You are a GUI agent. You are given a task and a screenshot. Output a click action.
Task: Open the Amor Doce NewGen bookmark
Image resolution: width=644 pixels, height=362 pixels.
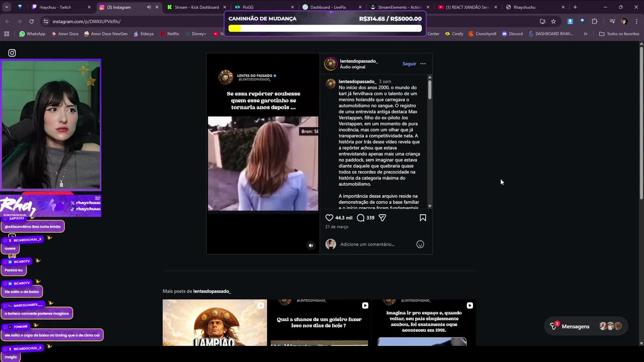pyautogui.click(x=106, y=34)
